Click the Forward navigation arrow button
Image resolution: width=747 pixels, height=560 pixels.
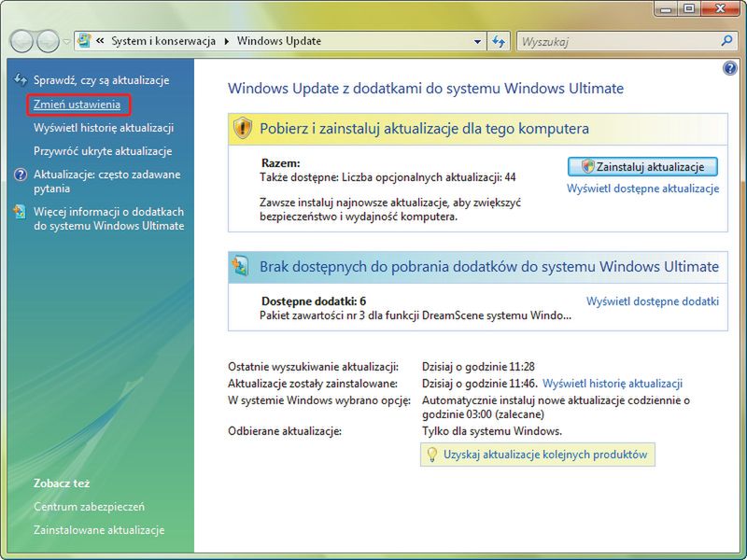(x=49, y=41)
